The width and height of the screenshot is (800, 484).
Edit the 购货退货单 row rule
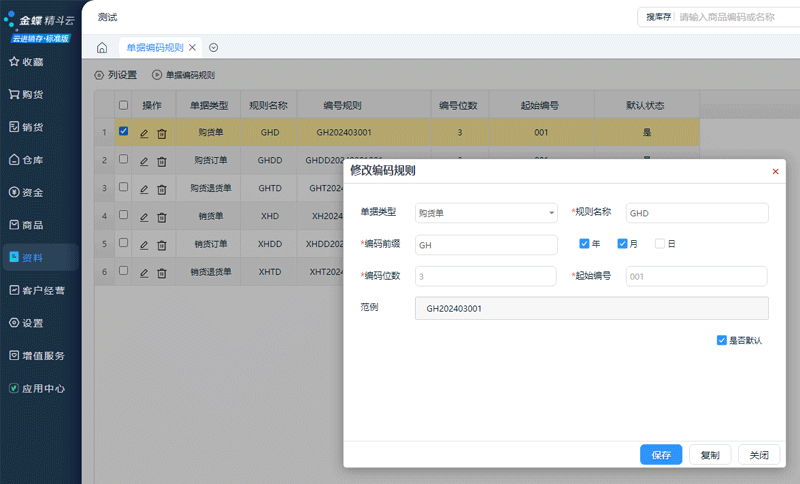[144, 190]
